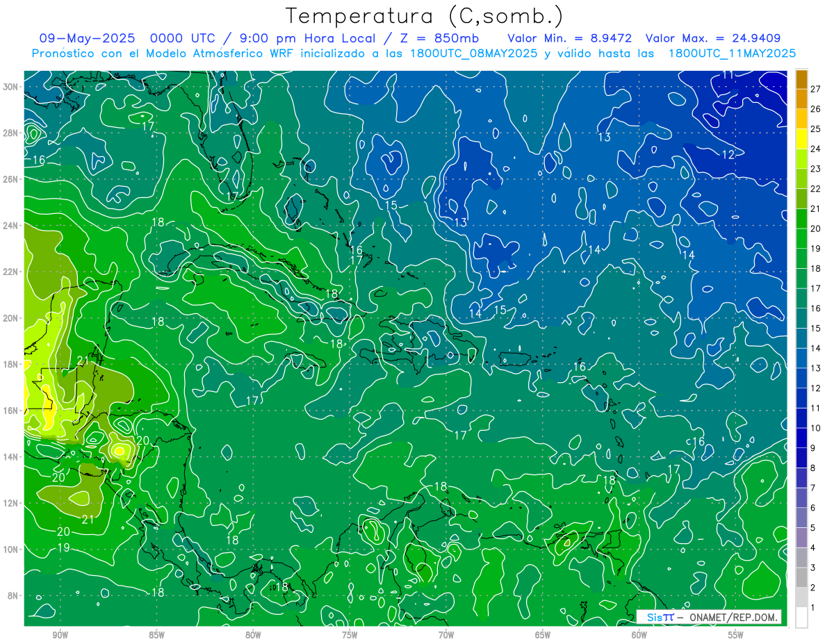Click the "20N" latitude label
Image resolution: width=834 pixels, height=644 pixels.
12,318
